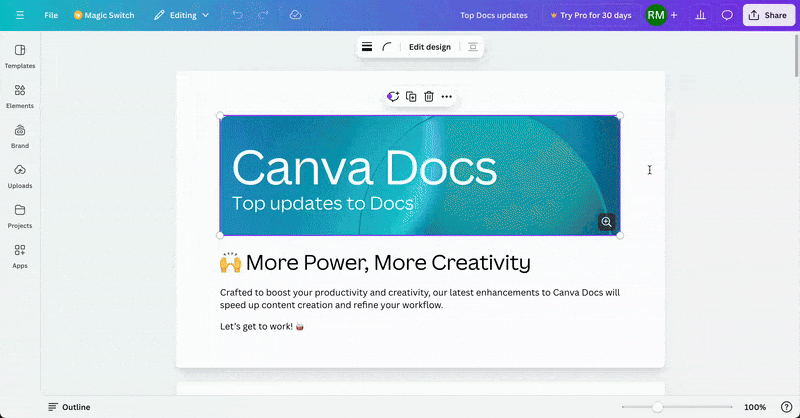Open the File menu
Viewport: 800px width, 418px height.
click(x=51, y=15)
